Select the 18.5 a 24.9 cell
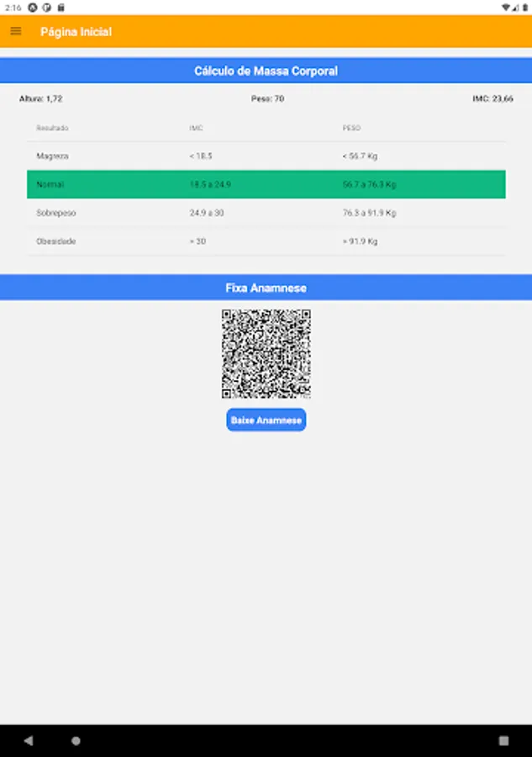Viewport: 532px width, 757px height. 210,184
